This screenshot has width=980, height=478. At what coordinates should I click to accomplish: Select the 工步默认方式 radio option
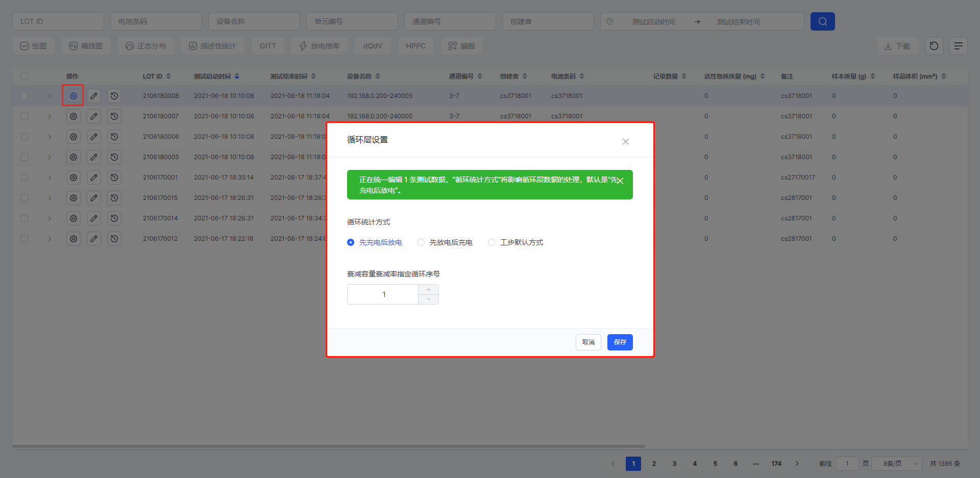coord(516,242)
